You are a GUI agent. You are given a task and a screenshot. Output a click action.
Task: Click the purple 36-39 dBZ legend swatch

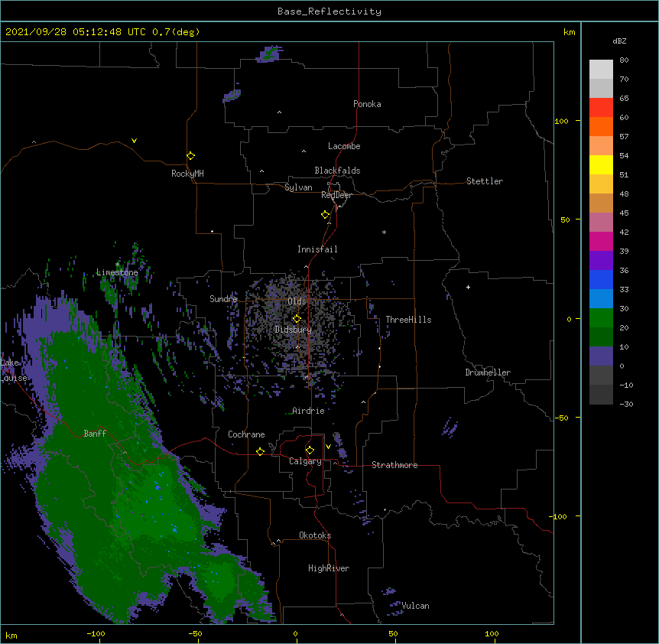(x=601, y=261)
